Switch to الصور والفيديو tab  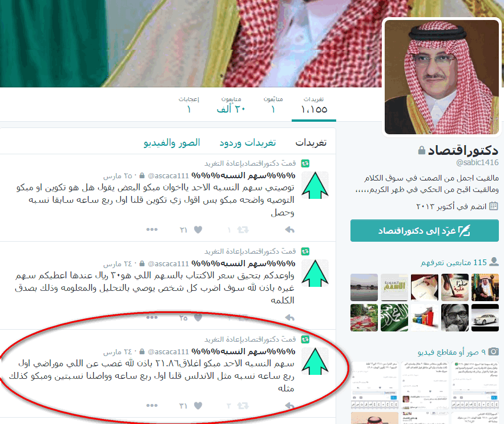[x=172, y=142]
